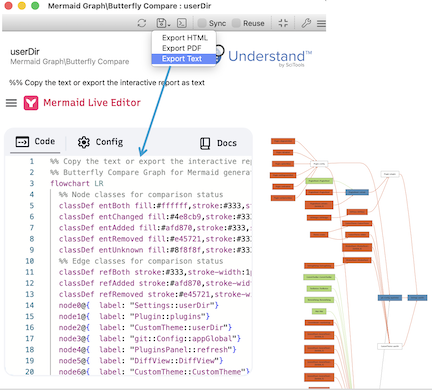Screen dimensions: 432x390
Task: Choose Export PDF from the dropdown menu
Action: (182, 48)
